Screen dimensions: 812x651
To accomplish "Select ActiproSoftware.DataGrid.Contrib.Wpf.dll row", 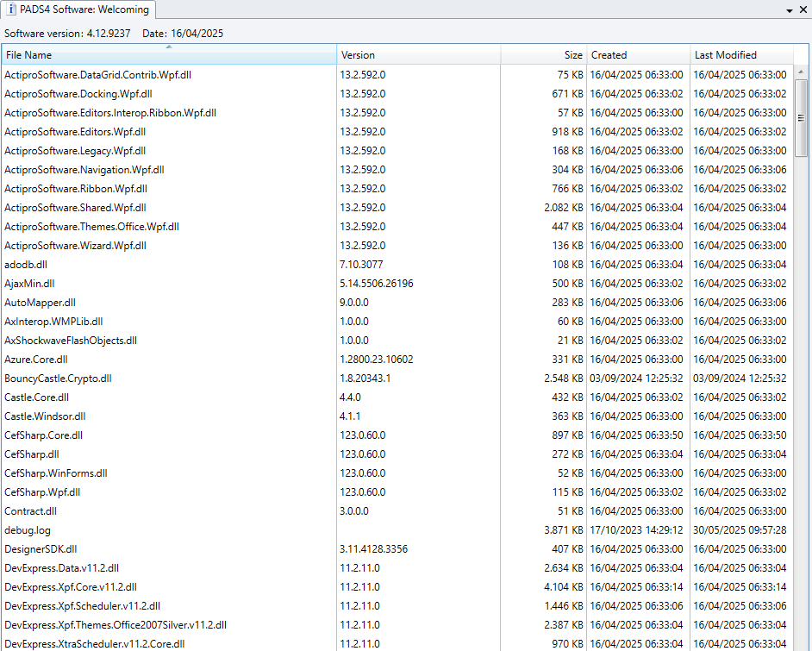I will (397, 74).
